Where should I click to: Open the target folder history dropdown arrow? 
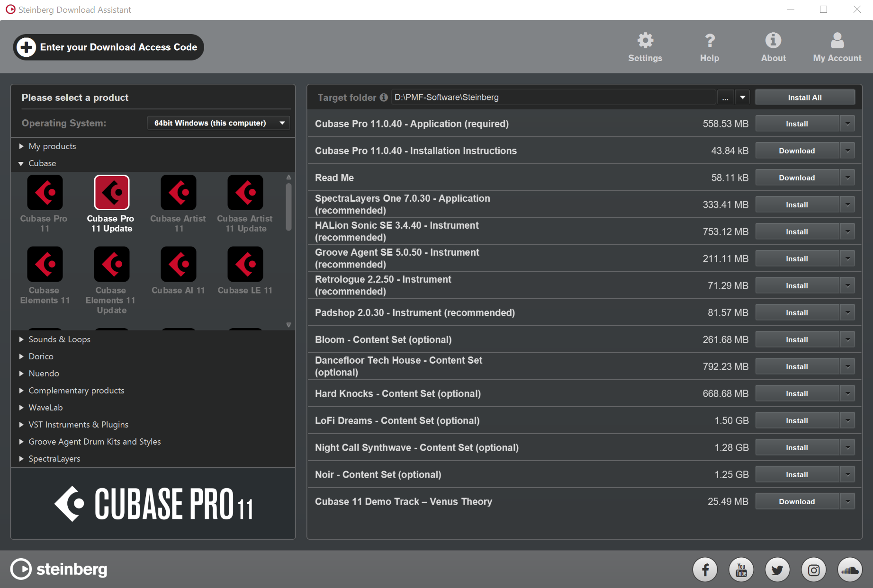point(743,98)
